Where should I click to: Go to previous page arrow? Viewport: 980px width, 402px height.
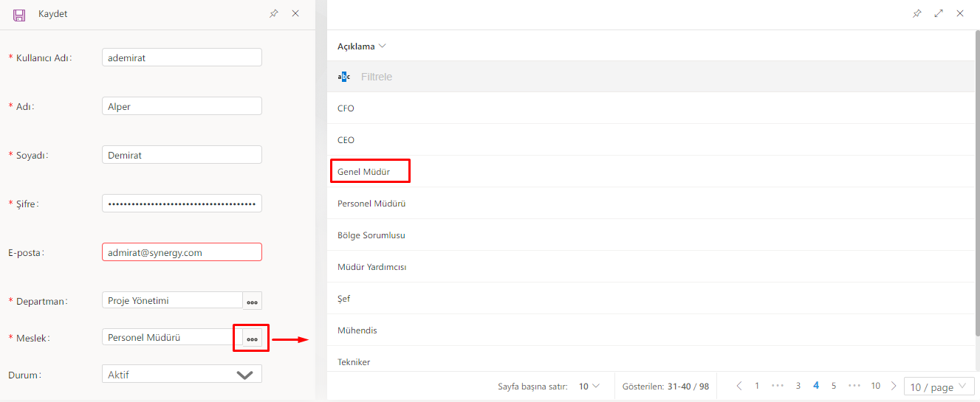click(x=739, y=386)
